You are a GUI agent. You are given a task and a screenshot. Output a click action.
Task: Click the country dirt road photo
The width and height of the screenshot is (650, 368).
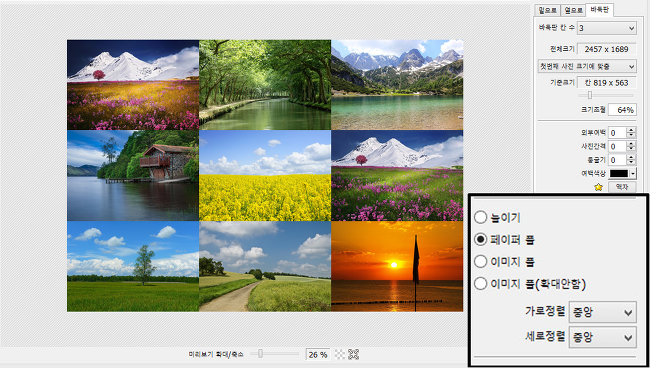265,266
